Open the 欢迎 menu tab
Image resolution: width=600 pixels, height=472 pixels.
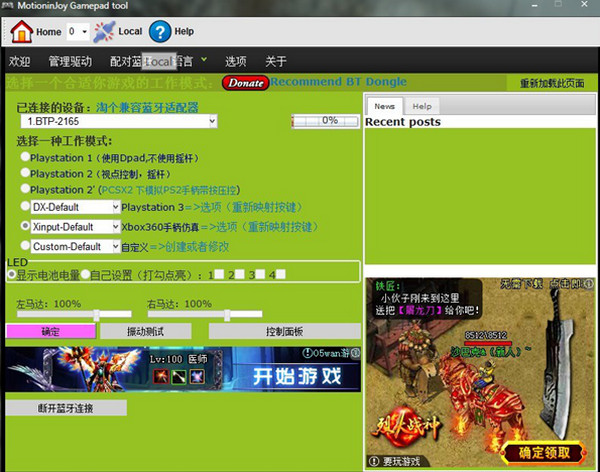(20, 61)
